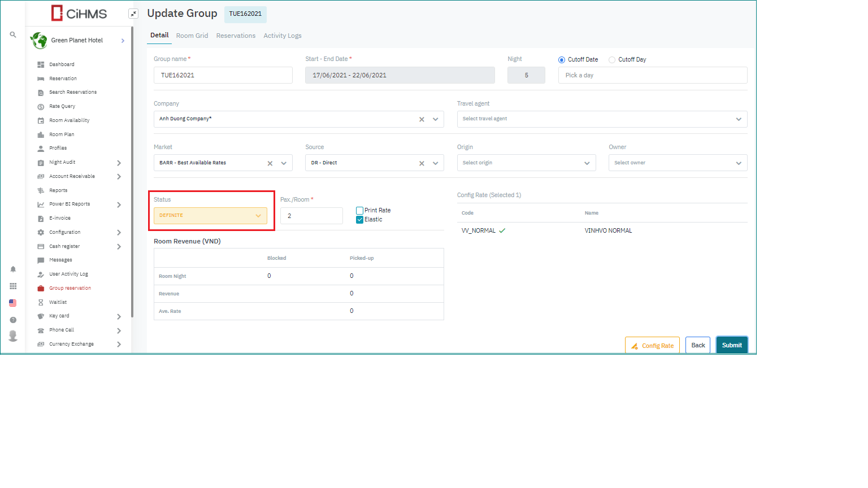Switch to the Room Grid tab

point(192,36)
